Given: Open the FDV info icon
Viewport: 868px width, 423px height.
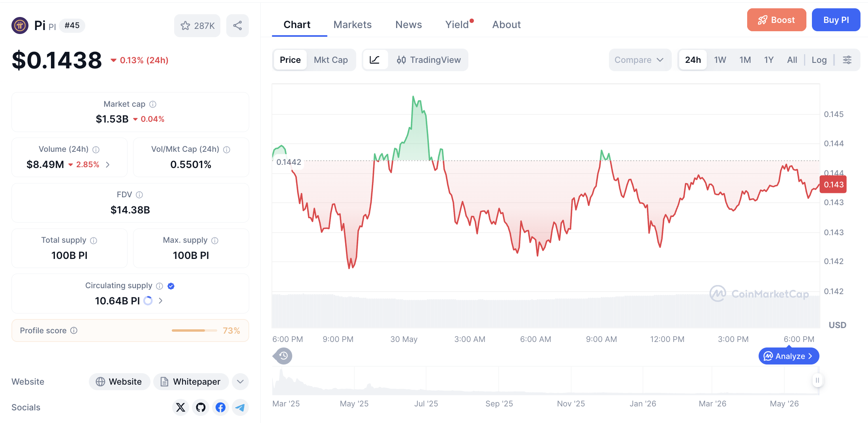Looking at the screenshot, I should (x=139, y=195).
